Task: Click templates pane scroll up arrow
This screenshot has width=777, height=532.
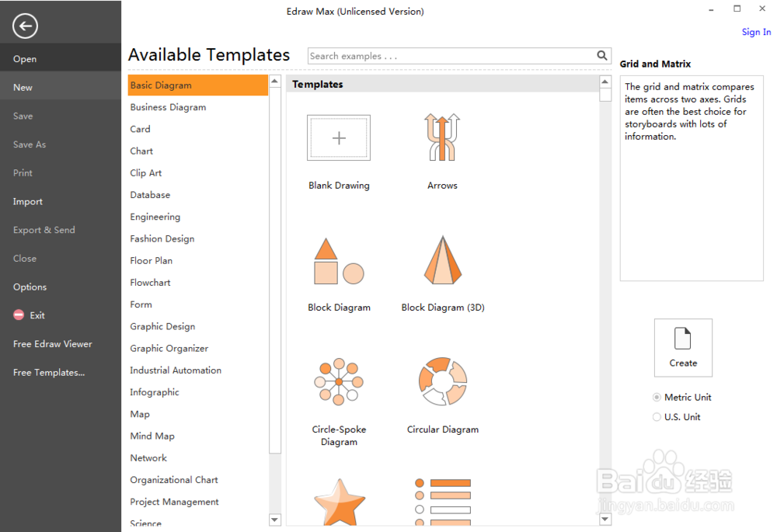Action: click(605, 82)
